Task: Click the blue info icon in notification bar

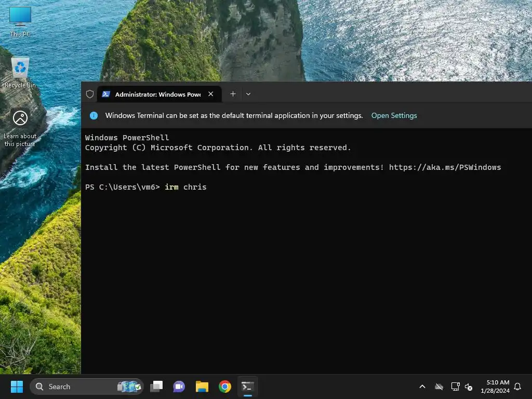Action: pos(94,116)
